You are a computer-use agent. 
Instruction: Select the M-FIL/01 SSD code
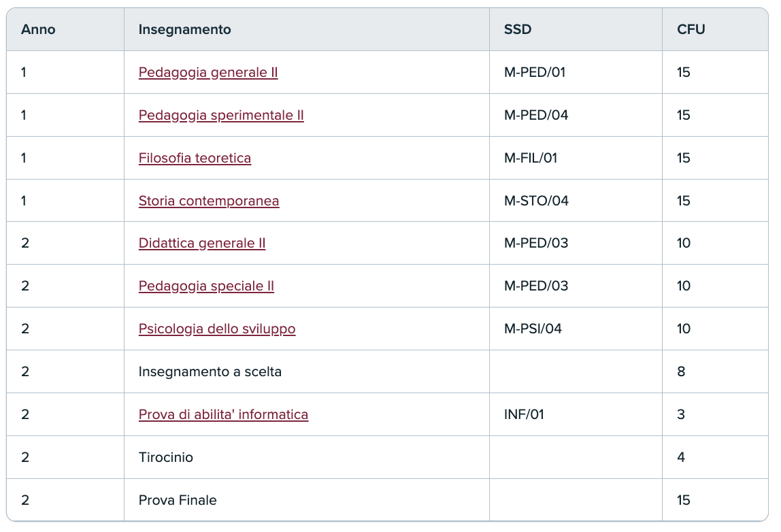[x=531, y=158]
